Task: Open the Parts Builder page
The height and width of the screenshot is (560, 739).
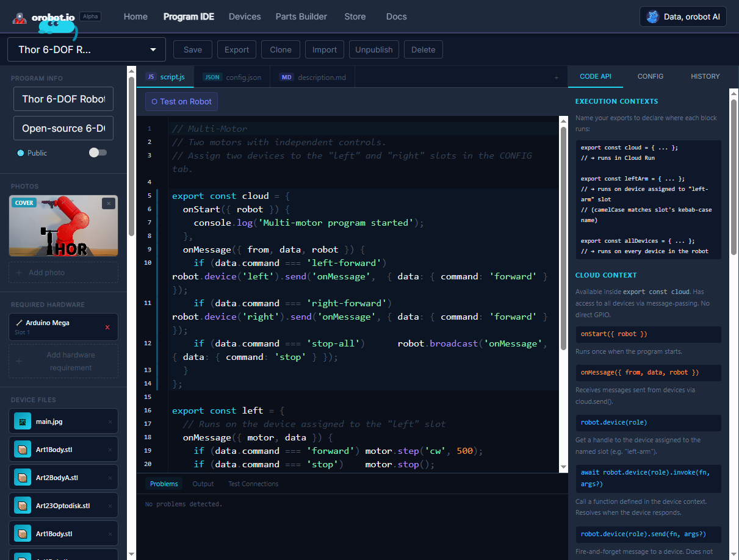Action: (x=301, y=16)
